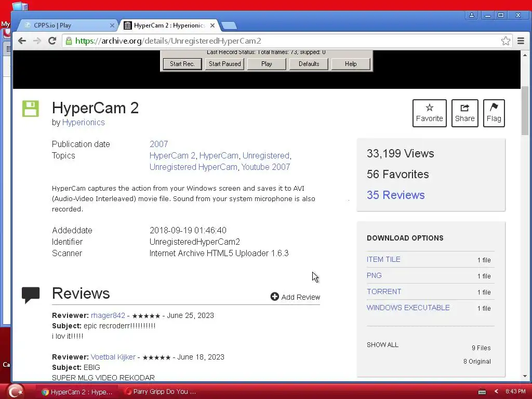Viewport: 532px width, 399px height.
Task: Click the 9 Files text
Action: tap(481, 348)
